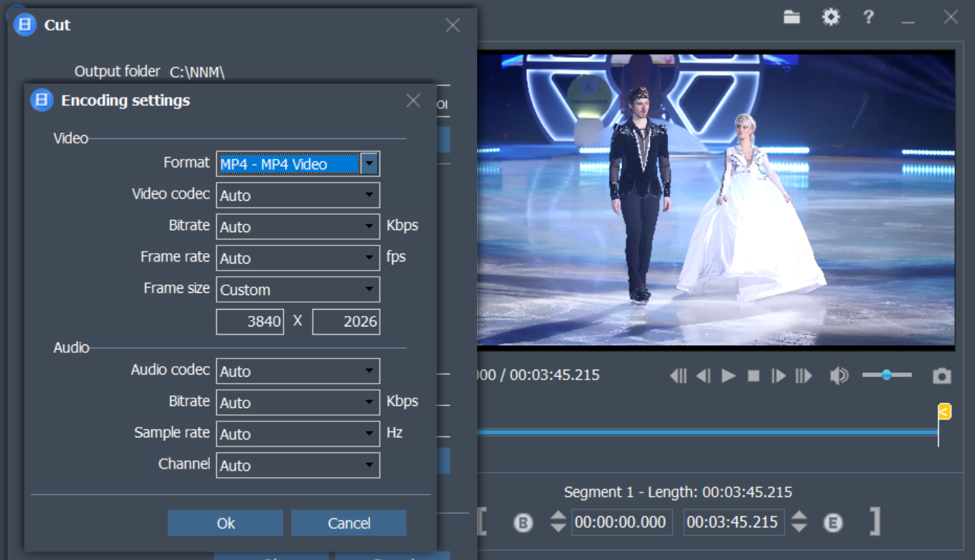The image size is (975, 560).
Task: Play the video preview
Action: click(x=729, y=376)
